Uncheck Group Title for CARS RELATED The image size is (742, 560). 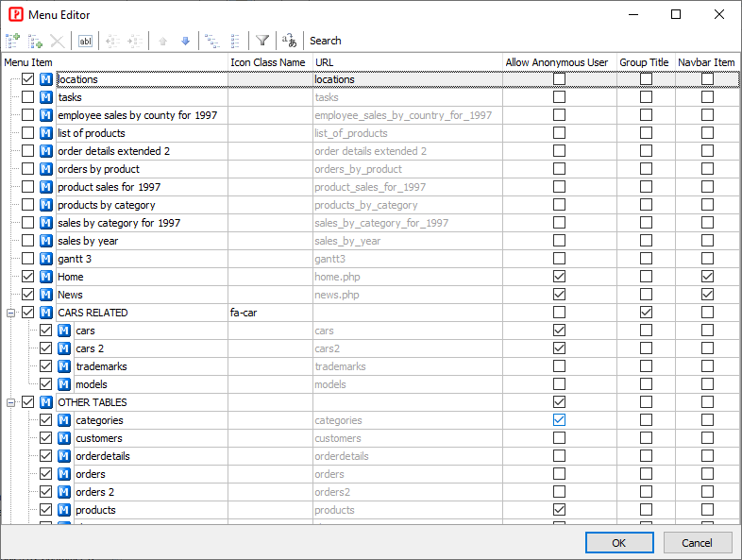click(x=646, y=313)
